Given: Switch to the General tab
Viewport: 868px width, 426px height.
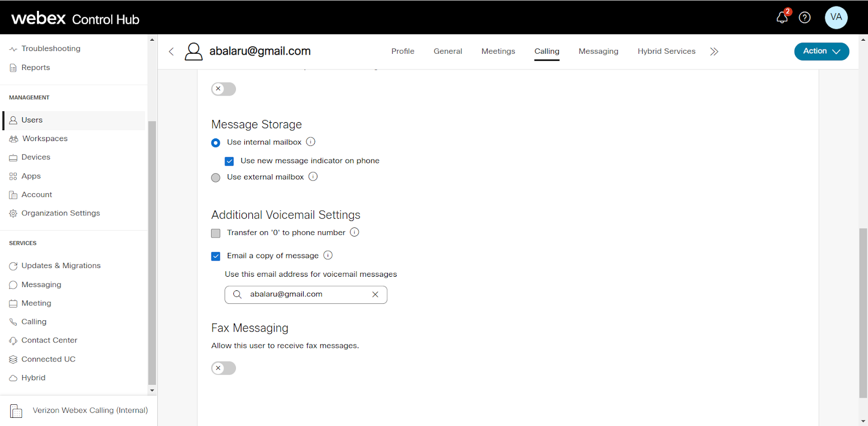Looking at the screenshot, I should point(448,51).
